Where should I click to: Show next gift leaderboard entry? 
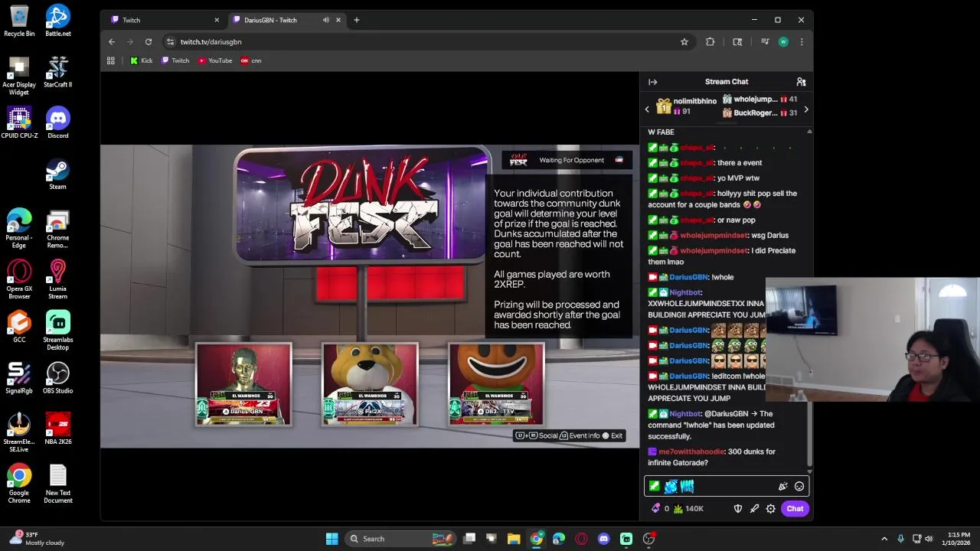coord(805,109)
